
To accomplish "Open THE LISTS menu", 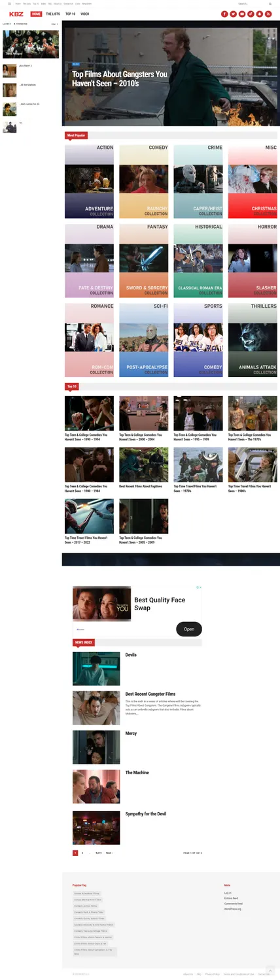I will click(53, 14).
